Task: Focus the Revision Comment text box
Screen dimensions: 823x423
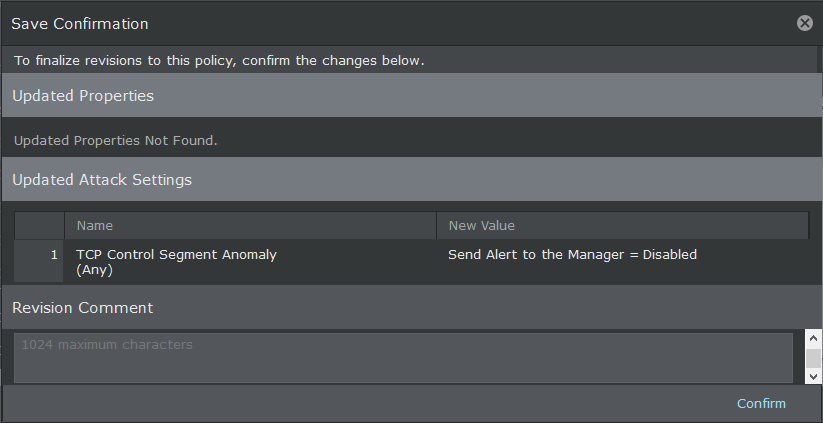Action: tap(403, 358)
